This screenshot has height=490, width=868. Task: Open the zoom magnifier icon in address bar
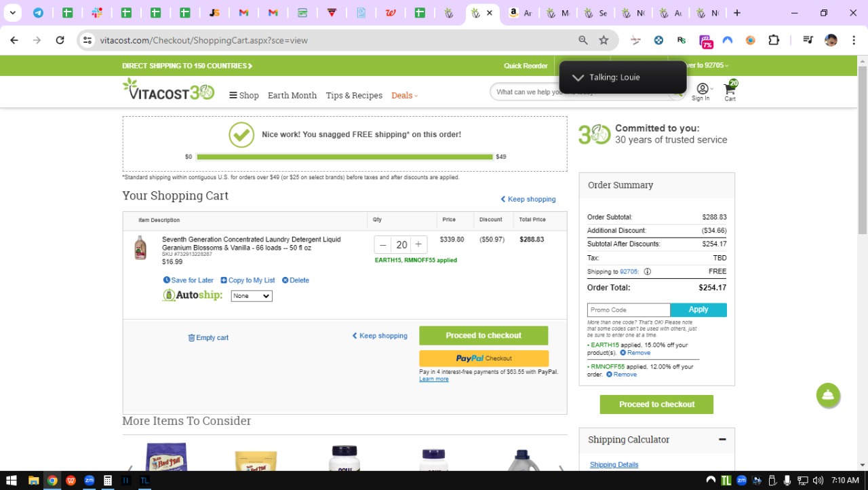pos(583,41)
